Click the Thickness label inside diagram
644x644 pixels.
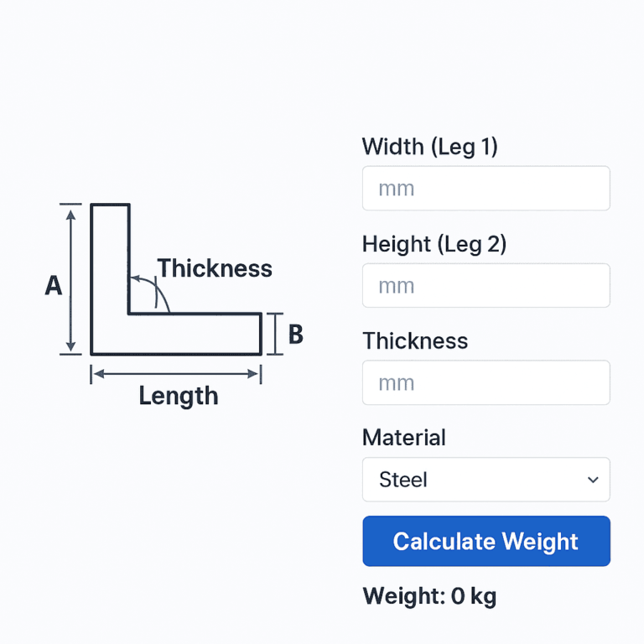(216, 268)
